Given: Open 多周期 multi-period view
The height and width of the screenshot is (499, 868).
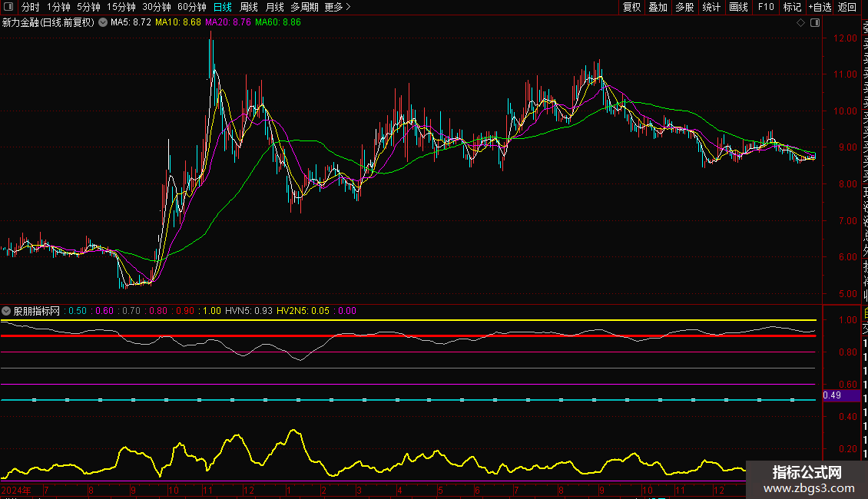Looking at the screenshot, I should tap(304, 7).
